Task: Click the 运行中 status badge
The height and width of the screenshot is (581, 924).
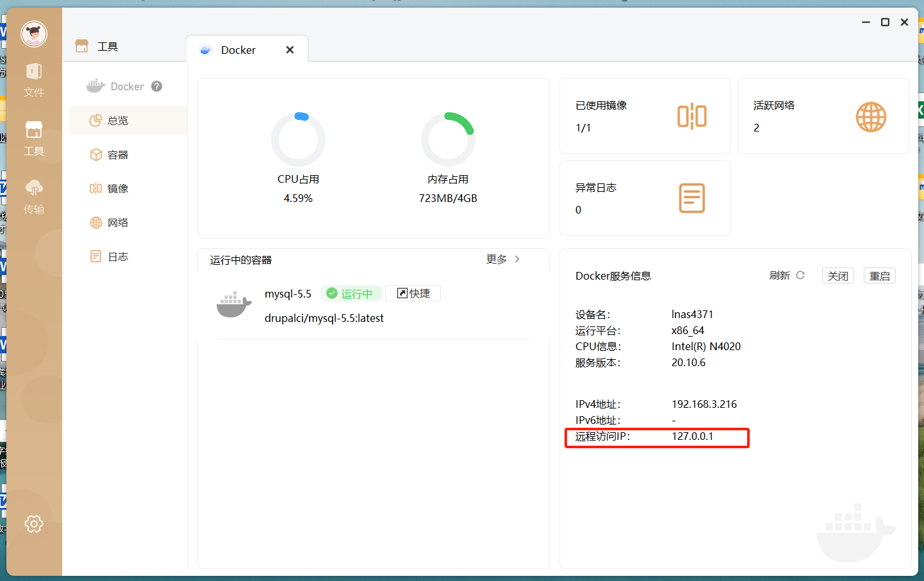Action: click(351, 294)
